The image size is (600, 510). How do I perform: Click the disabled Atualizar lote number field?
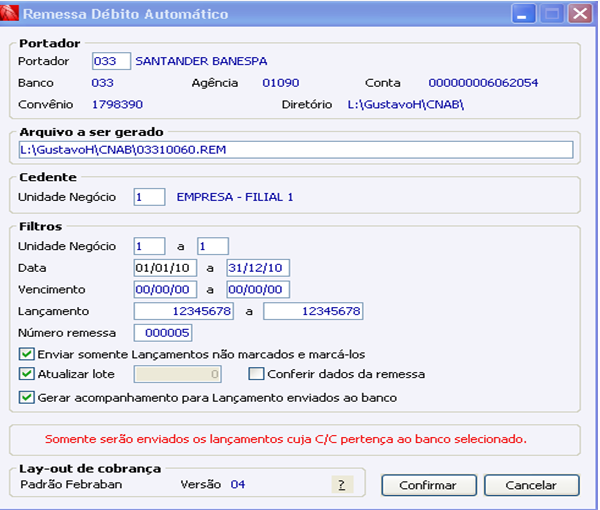(x=178, y=374)
